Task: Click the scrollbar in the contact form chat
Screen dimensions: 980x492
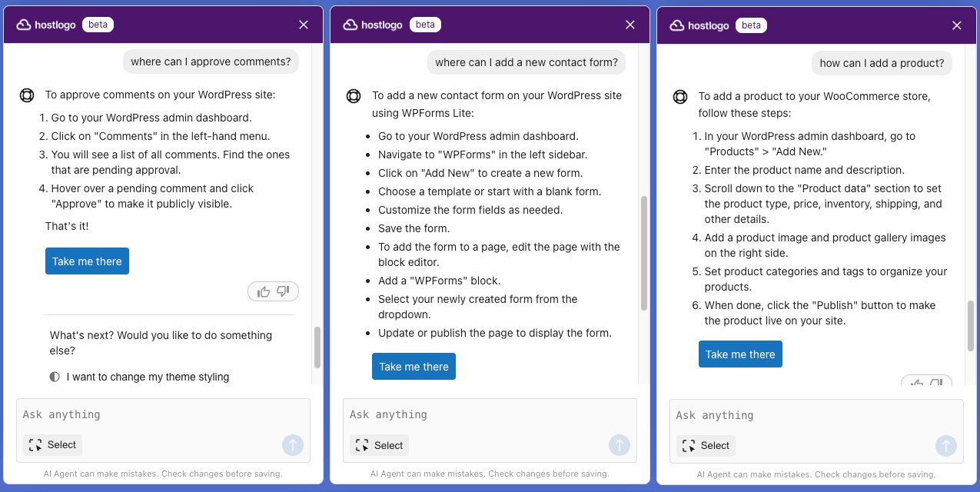Action: (x=644, y=252)
